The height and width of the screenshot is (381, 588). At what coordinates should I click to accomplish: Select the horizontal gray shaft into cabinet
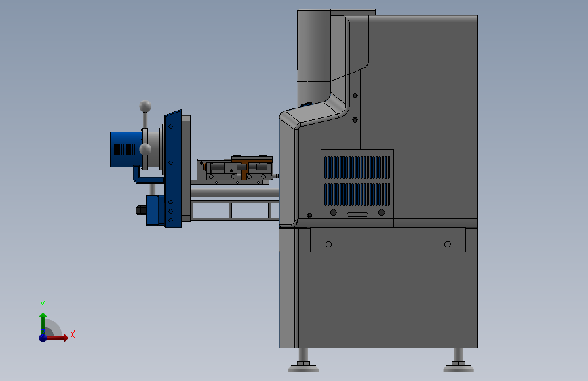click(x=235, y=193)
